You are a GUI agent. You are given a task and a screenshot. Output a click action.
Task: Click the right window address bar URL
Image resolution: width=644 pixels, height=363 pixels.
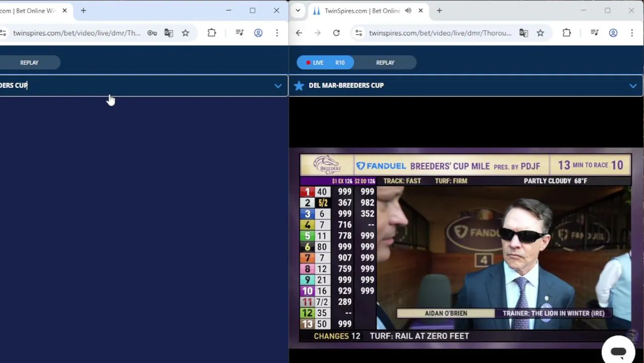(x=440, y=33)
